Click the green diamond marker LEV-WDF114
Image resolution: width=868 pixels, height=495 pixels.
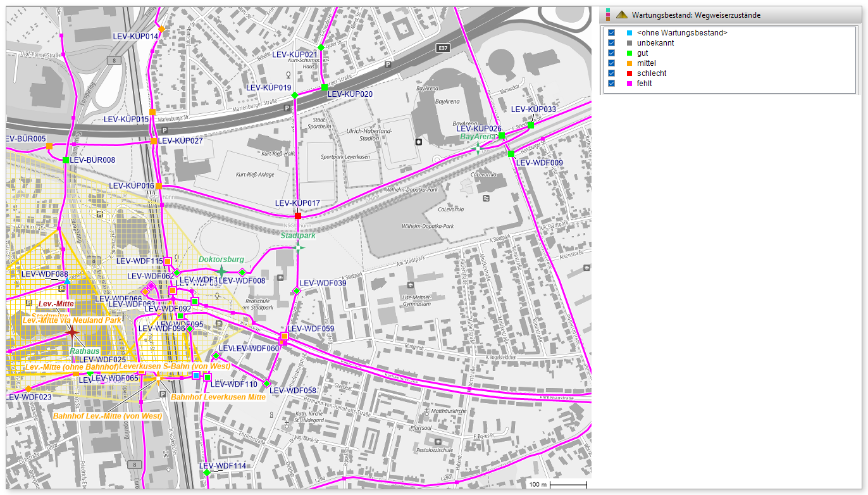click(x=207, y=472)
